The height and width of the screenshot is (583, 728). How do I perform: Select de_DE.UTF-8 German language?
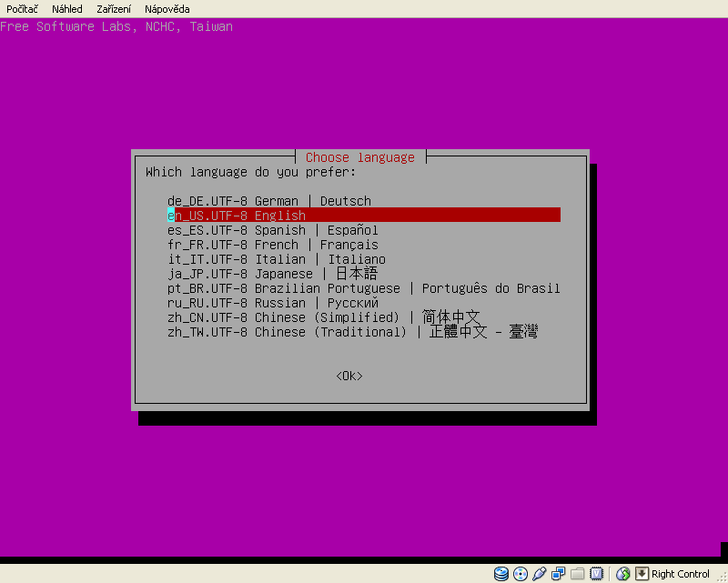click(x=269, y=201)
